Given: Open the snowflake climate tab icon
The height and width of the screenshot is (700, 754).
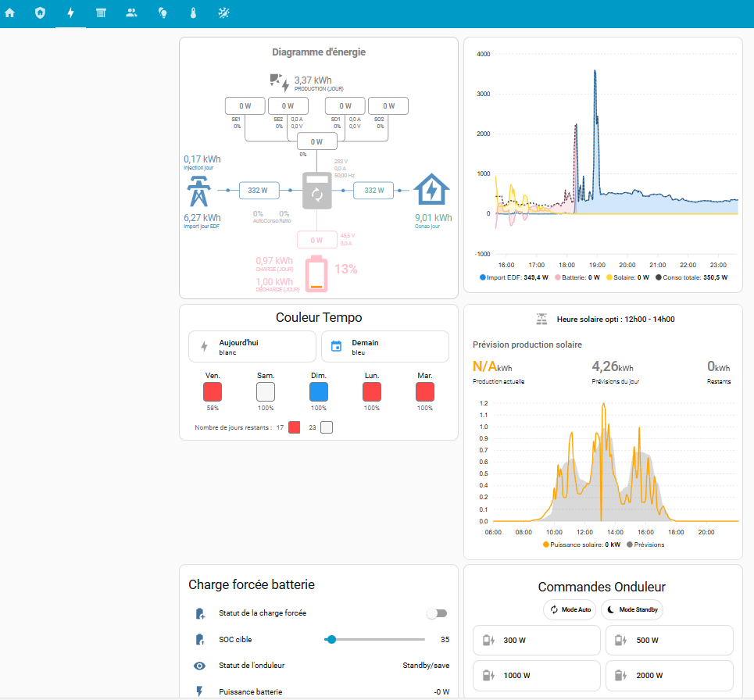Looking at the screenshot, I should [x=223, y=13].
